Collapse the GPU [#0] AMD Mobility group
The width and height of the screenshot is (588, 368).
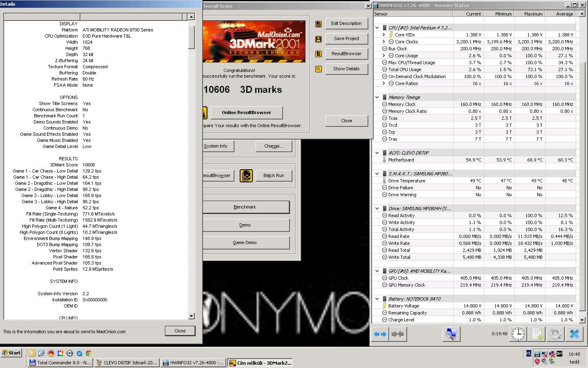point(377,271)
